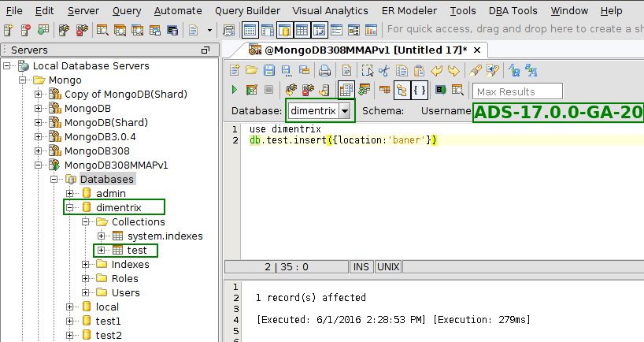
Task: Expand the Indexes folder node
Action: point(86,264)
